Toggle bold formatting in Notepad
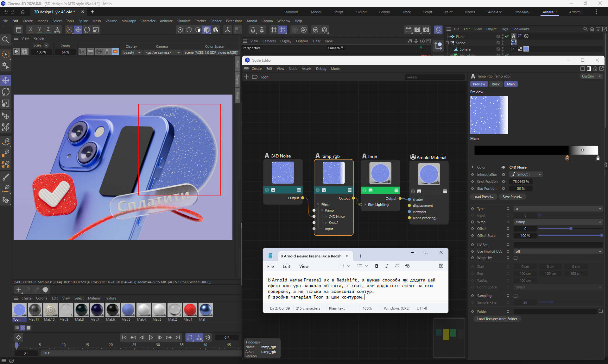 [x=377, y=266]
